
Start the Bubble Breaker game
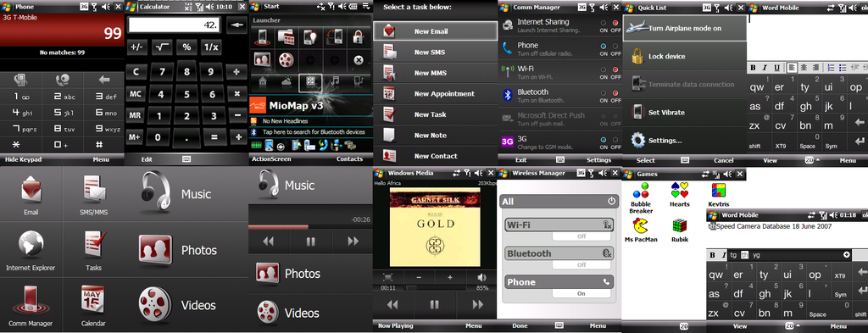point(641,198)
